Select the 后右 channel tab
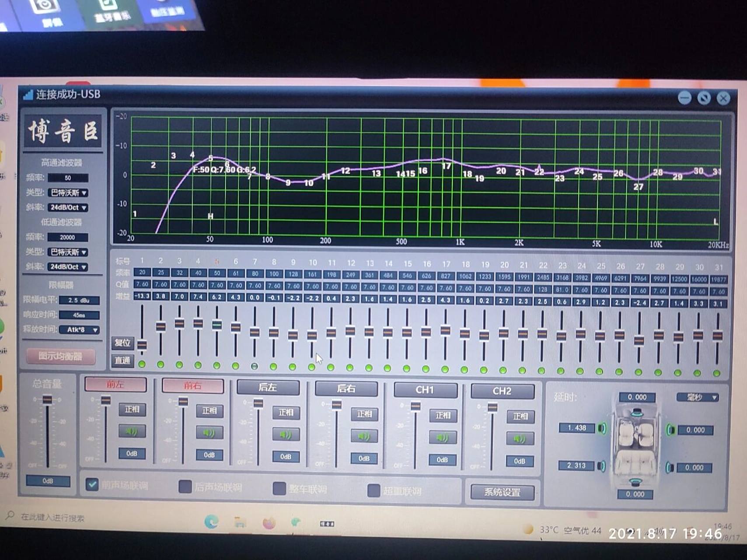The width and height of the screenshot is (747, 560). click(x=346, y=388)
